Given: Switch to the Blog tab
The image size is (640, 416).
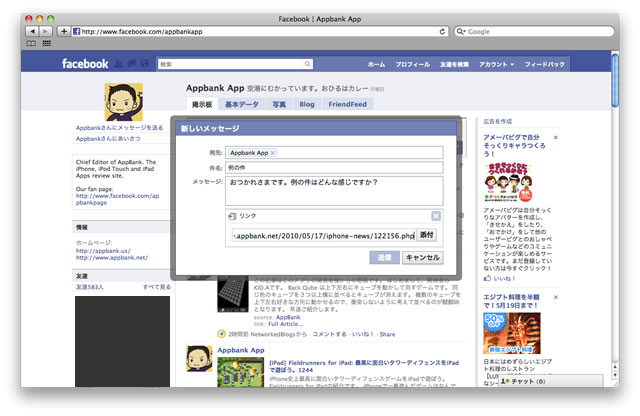Looking at the screenshot, I should [307, 104].
